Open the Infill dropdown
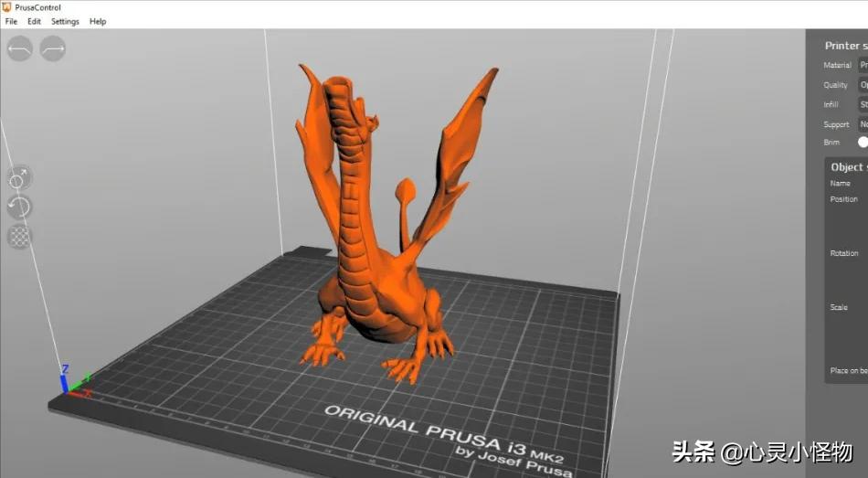The height and width of the screenshot is (478, 868). (863, 104)
